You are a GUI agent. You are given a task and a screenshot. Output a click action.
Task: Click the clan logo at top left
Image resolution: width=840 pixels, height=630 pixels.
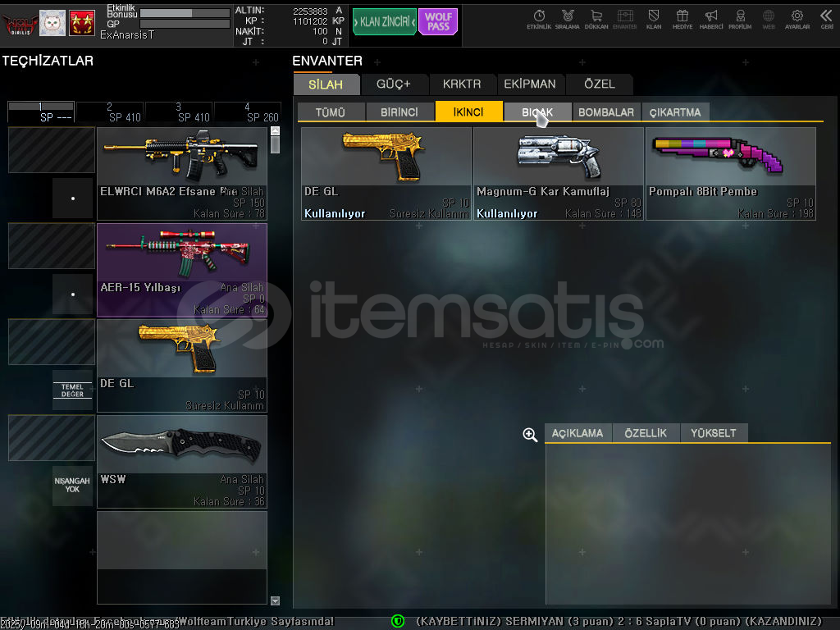click(20, 23)
